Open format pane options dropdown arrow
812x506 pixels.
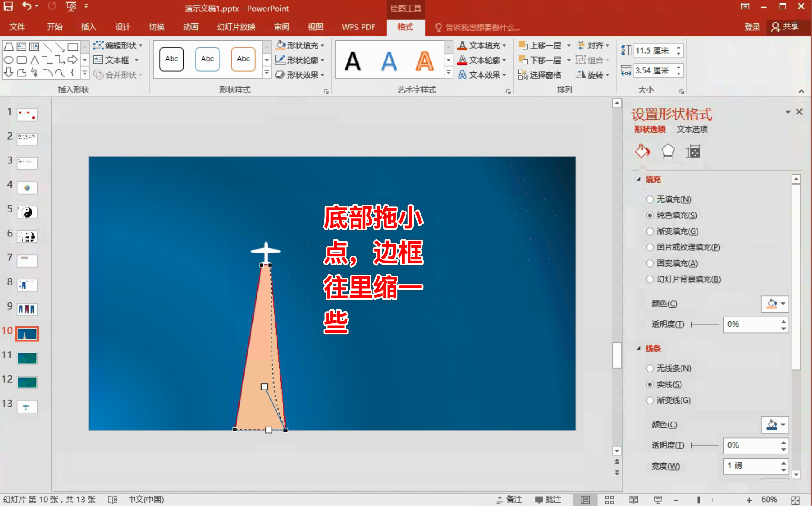click(788, 112)
